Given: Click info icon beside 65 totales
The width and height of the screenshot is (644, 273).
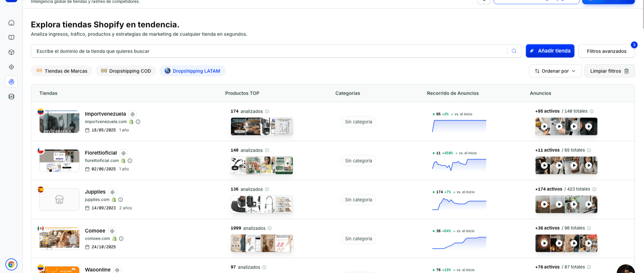Looking at the screenshot, I should (589, 150).
